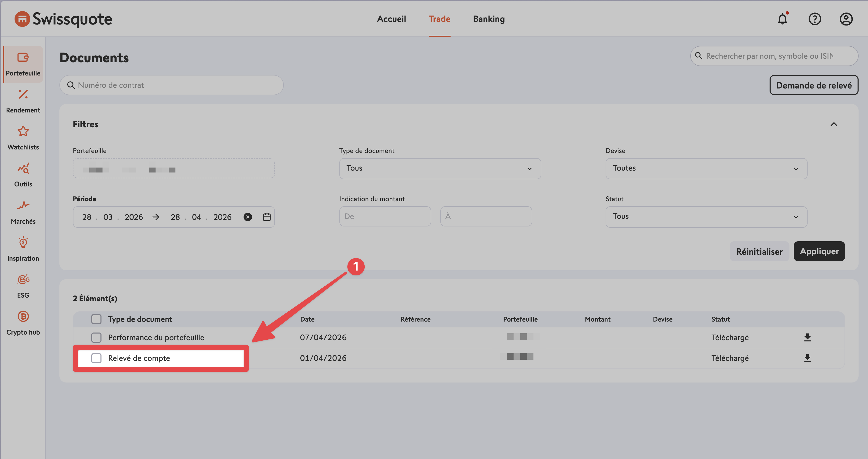
Task: Tick the Relevé de compte checkbox
Action: [x=96, y=358]
